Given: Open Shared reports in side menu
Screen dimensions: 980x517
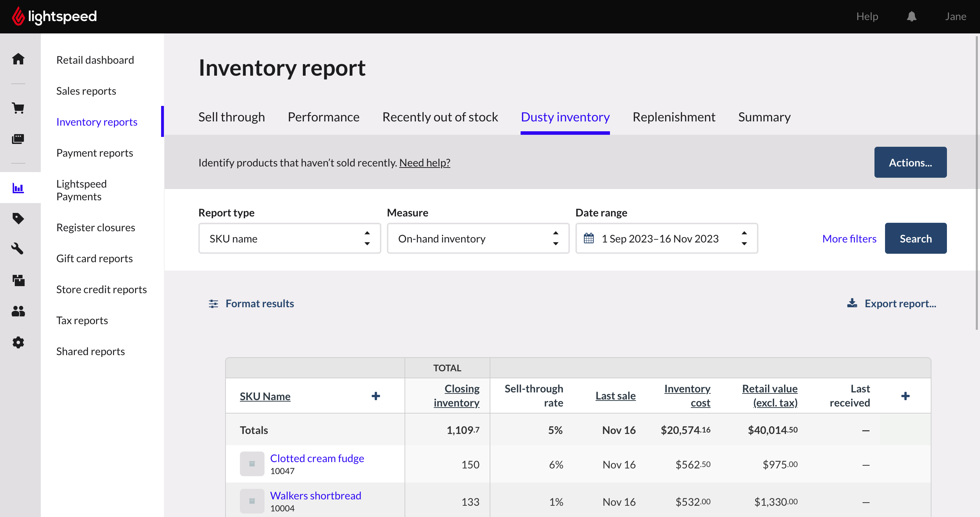Looking at the screenshot, I should tap(90, 351).
